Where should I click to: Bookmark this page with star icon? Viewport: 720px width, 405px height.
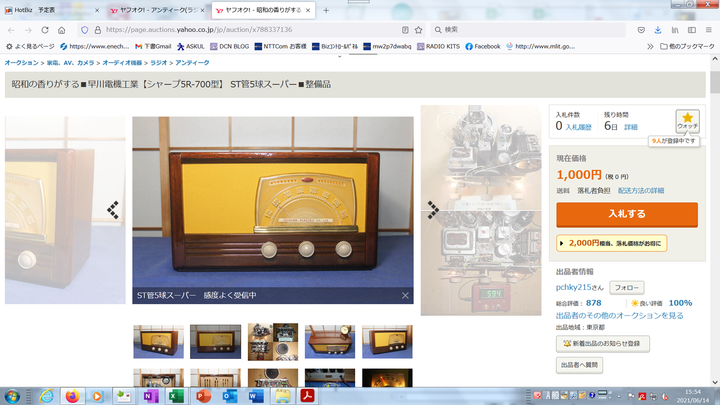click(418, 30)
